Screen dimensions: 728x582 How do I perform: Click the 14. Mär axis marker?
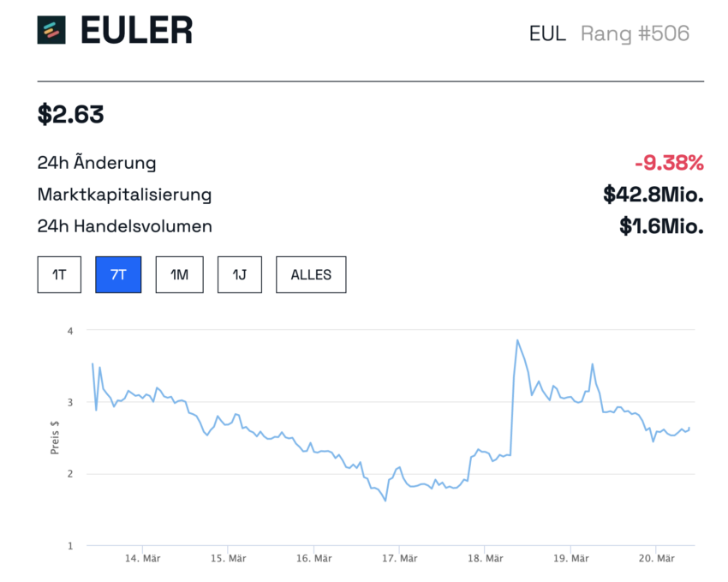pos(142,558)
